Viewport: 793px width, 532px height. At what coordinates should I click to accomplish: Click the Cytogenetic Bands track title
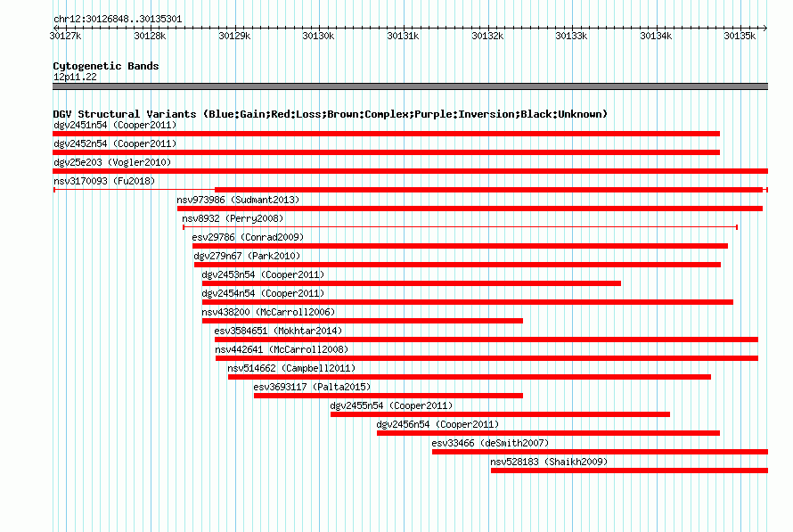click(x=106, y=66)
